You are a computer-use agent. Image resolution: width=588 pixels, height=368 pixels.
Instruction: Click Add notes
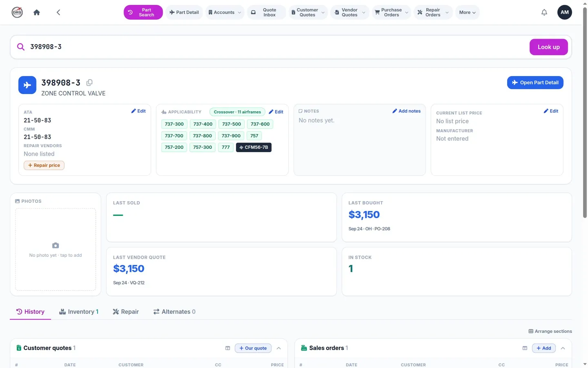[406, 111]
